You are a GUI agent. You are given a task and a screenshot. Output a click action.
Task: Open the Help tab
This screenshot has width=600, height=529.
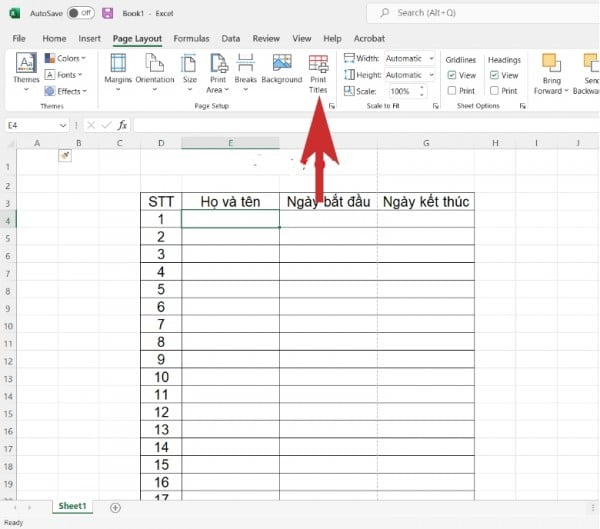[332, 39]
